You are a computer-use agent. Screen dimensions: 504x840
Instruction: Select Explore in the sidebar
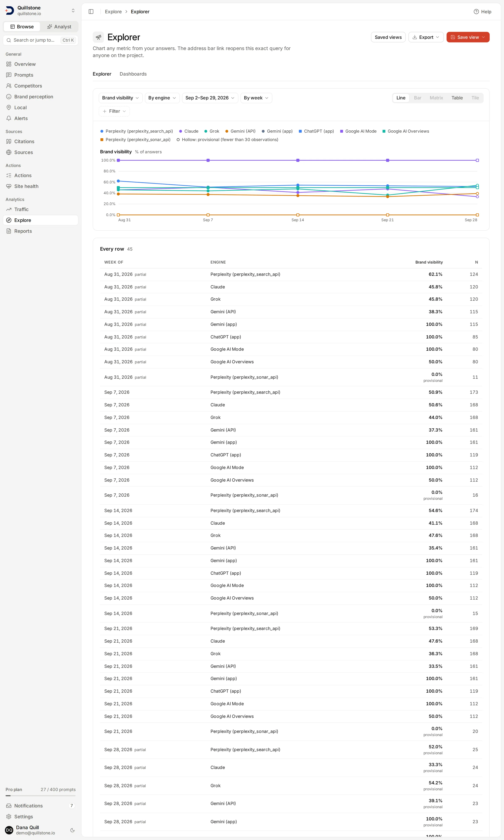(40, 220)
